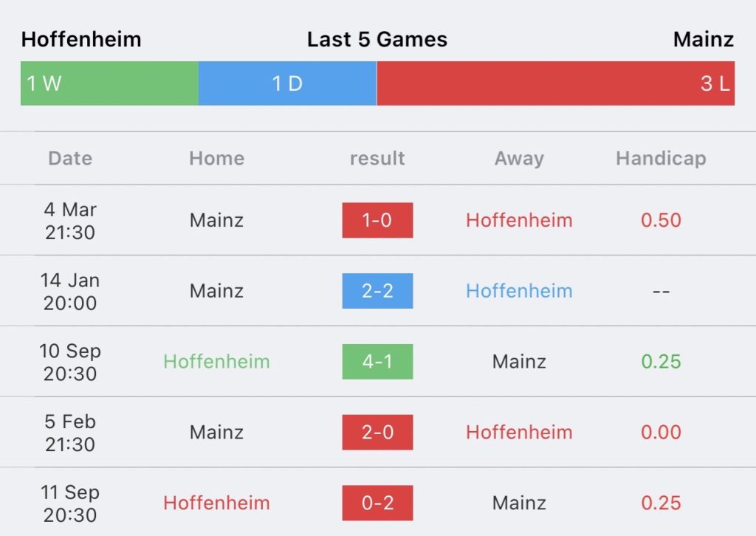Click the Date column header
This screenshot has width=756, height=536.
click(70, 158)
